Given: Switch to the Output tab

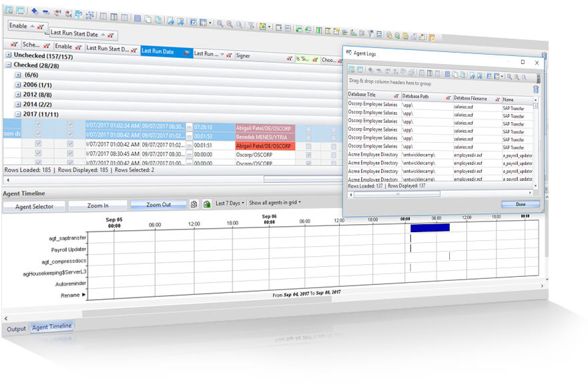Looking at the screenshot, I should (17, 329).
